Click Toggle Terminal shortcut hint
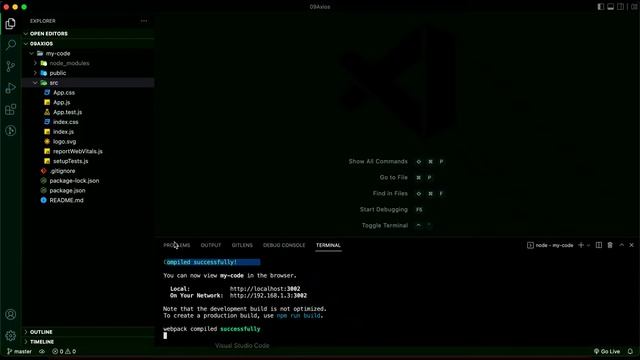 pyautogui.click(x=384, y=225)
